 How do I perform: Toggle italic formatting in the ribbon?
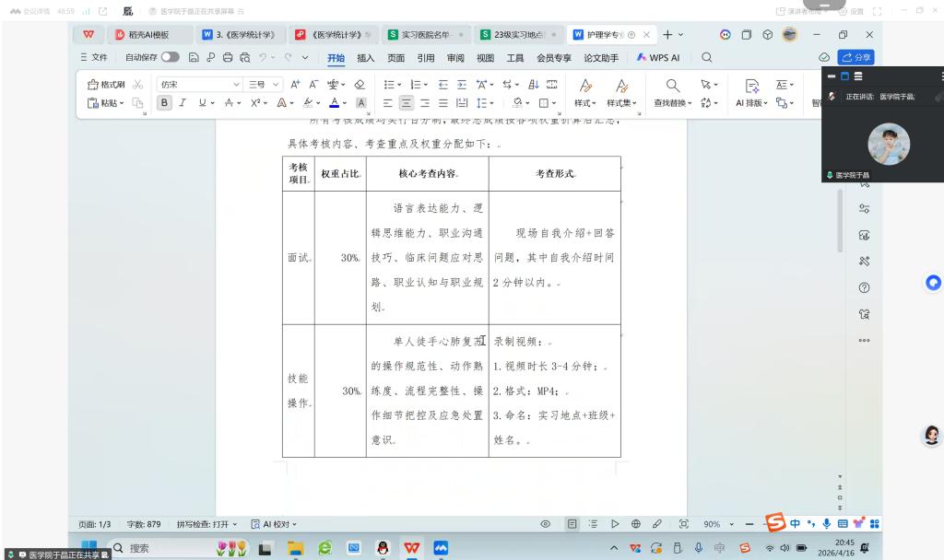(183, 103)
